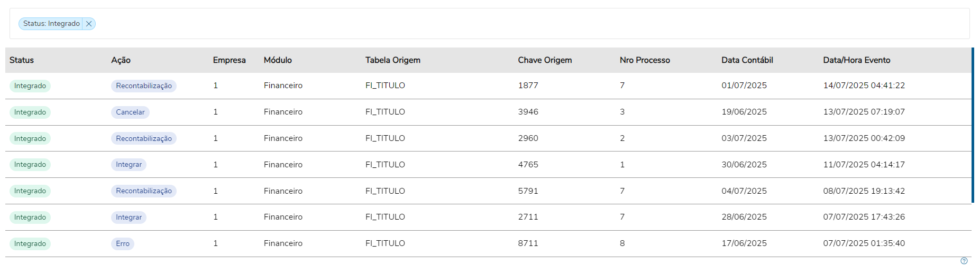This screenshot has height=274, width=980.
Task: Click the Nro Processo column header
Action: click(645, 60)
